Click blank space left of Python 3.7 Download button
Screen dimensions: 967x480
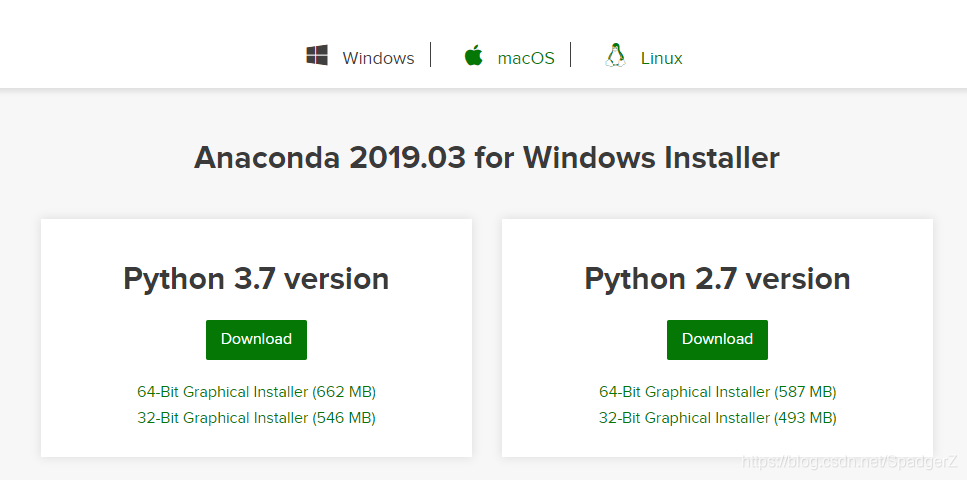click(x=130, y=340)
